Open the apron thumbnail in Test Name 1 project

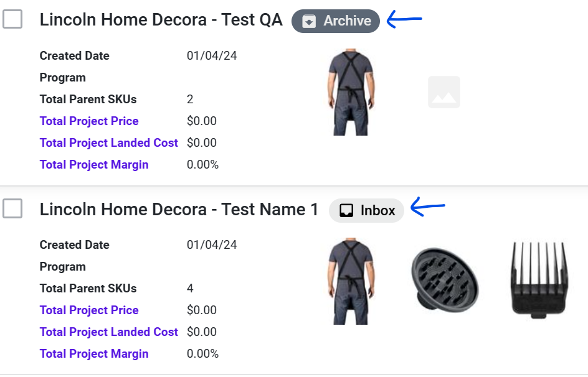coord(351,281)
